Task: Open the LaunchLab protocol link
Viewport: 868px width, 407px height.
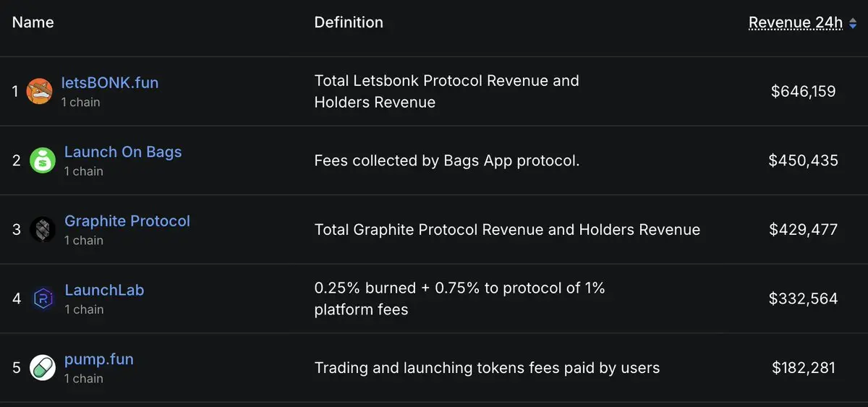Action: point(104,290)
